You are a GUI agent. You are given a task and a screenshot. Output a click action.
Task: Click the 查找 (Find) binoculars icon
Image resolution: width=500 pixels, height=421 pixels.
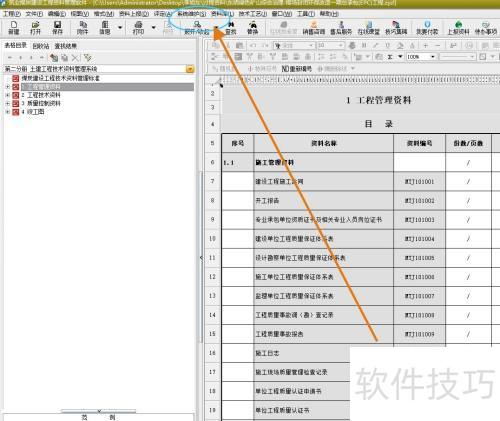(x=231, y=28)
